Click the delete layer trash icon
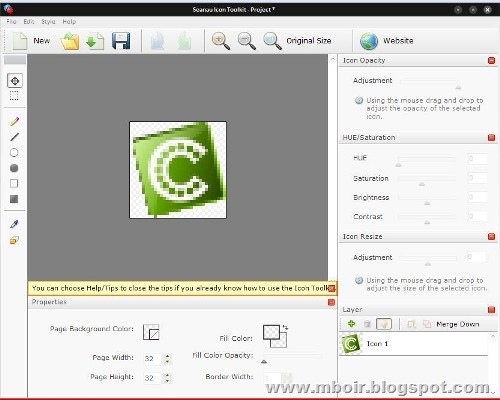This screenshot has height=400, width=500. pos(367,324)
